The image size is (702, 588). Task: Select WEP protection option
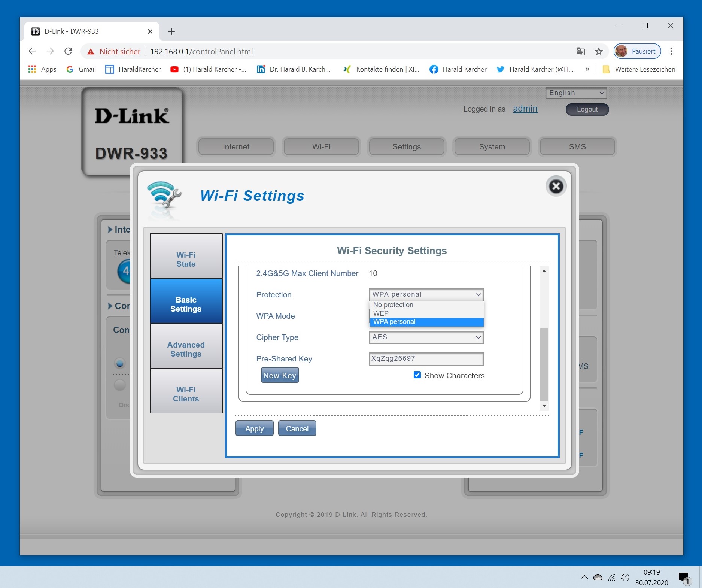[x=426, y=313]
